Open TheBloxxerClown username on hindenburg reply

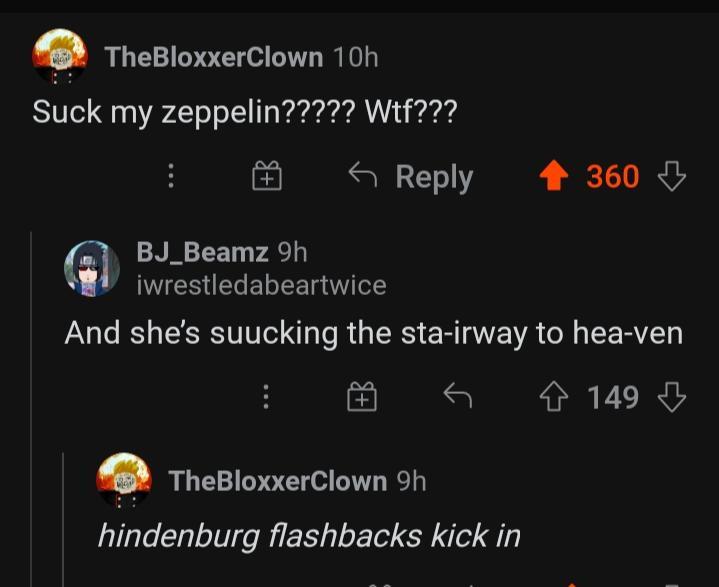[x=277, y=481]
